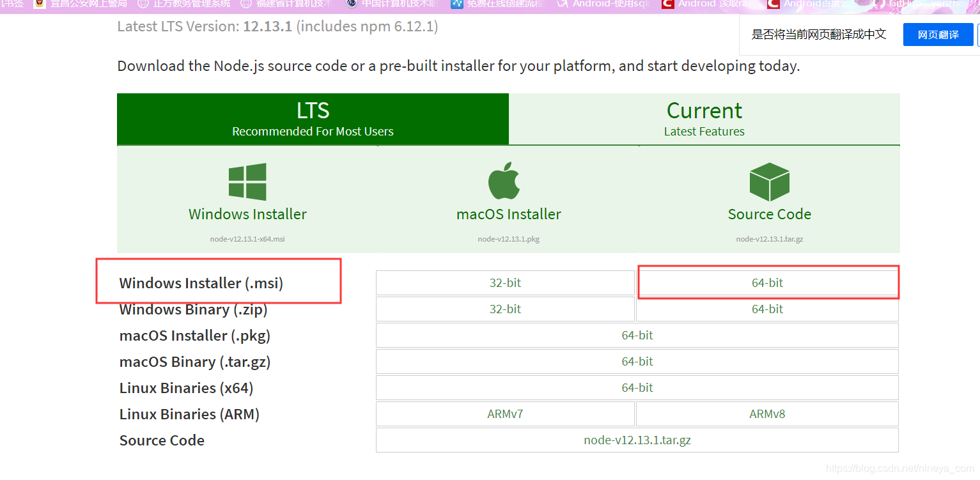The height and width of the screenshot is (480, 980).
Task: Select the Linux Binaries (x64) row label
Action: coord(186,388)
